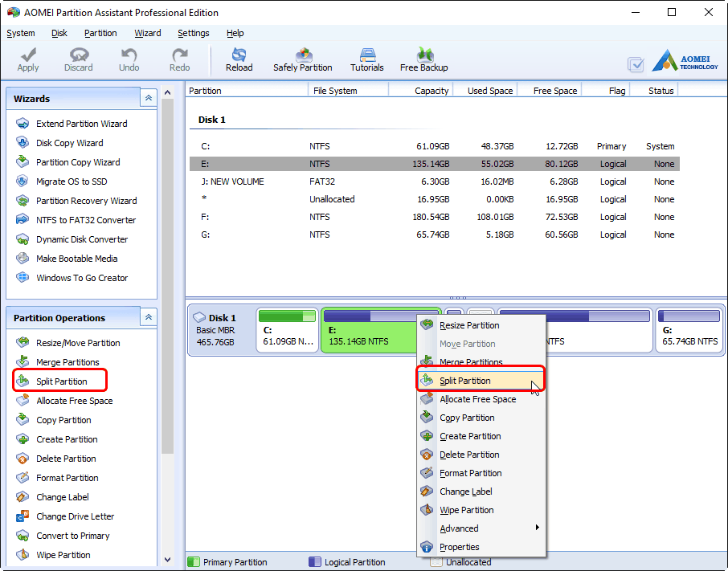
Task: Choose Create Partition in context menu
Action: 481,437
